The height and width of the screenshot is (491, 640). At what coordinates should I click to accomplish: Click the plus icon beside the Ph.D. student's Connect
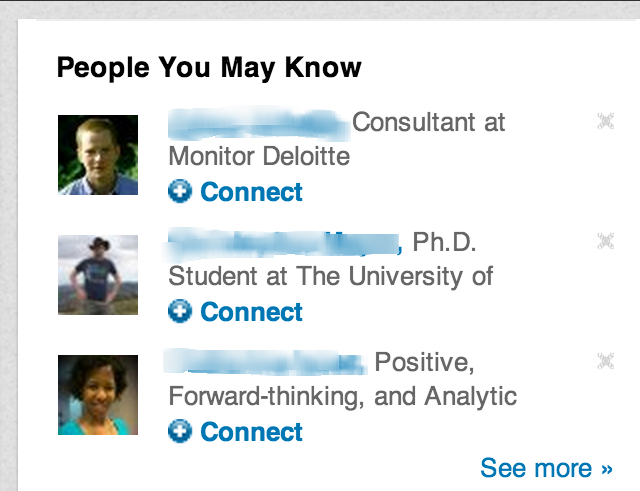tap(180, 312)
